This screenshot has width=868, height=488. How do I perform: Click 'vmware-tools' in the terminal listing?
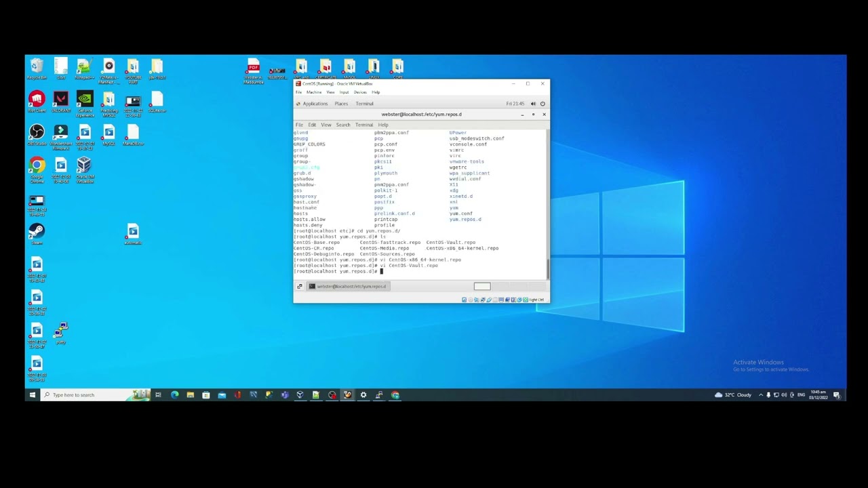[467, 161]
